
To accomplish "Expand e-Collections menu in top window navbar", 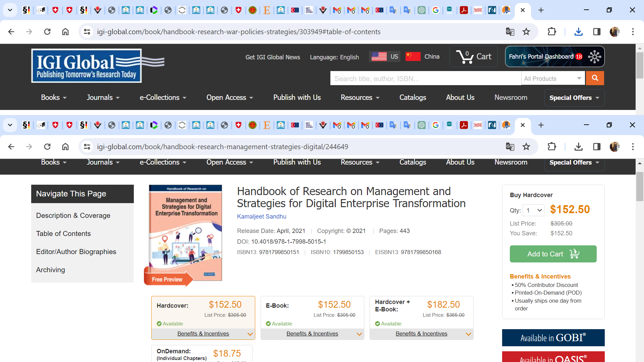I will point(163,98).
